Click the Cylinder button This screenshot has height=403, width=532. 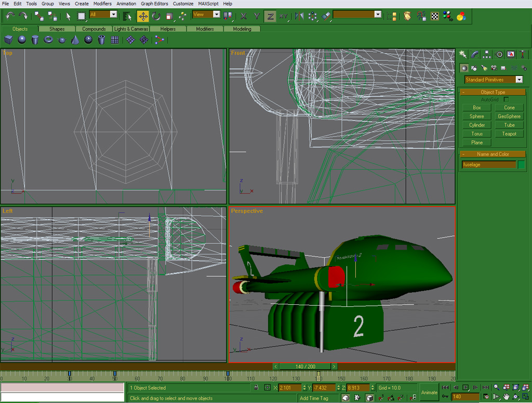(477, 125)
